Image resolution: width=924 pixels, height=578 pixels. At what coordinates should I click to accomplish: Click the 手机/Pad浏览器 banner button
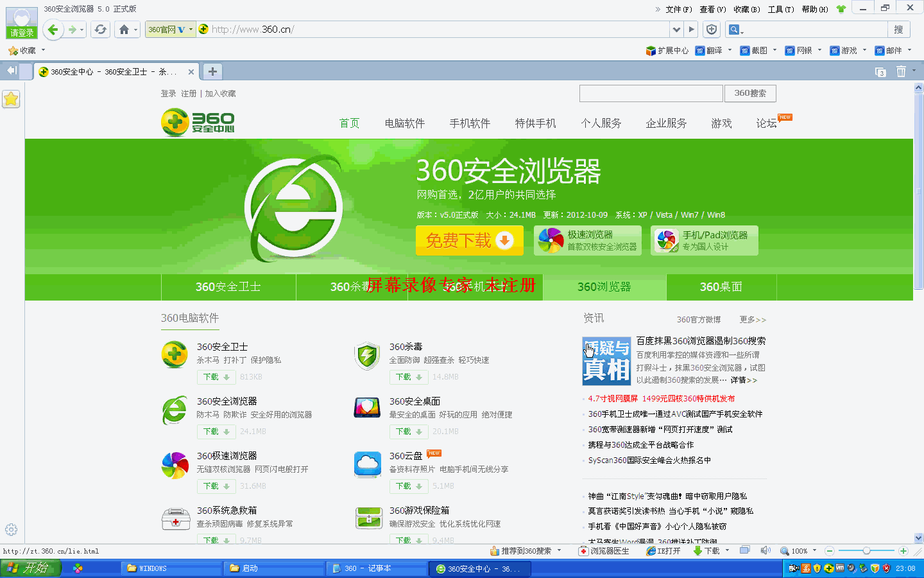[705, 240]
